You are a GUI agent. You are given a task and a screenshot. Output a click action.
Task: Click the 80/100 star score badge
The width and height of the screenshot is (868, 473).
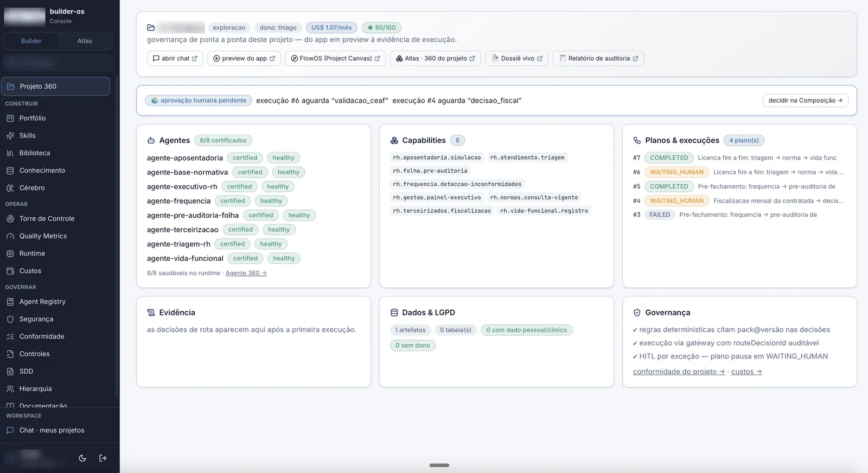pyautogui.click(x=381, y=27)
